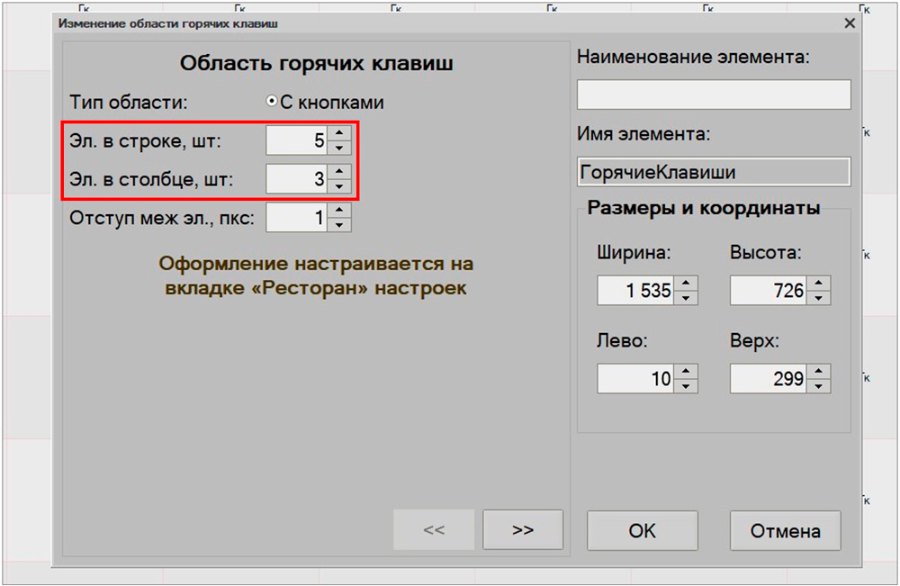
Task: Click the 'Оформление настраивается на' hint text
Action: coord(316,263)
